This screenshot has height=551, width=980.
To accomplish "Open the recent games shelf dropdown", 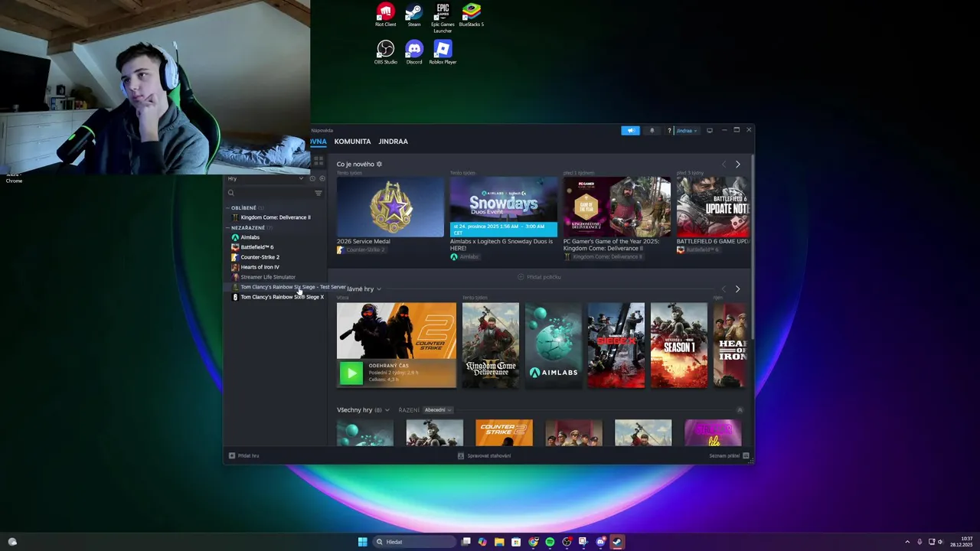I will click(378, 289).
